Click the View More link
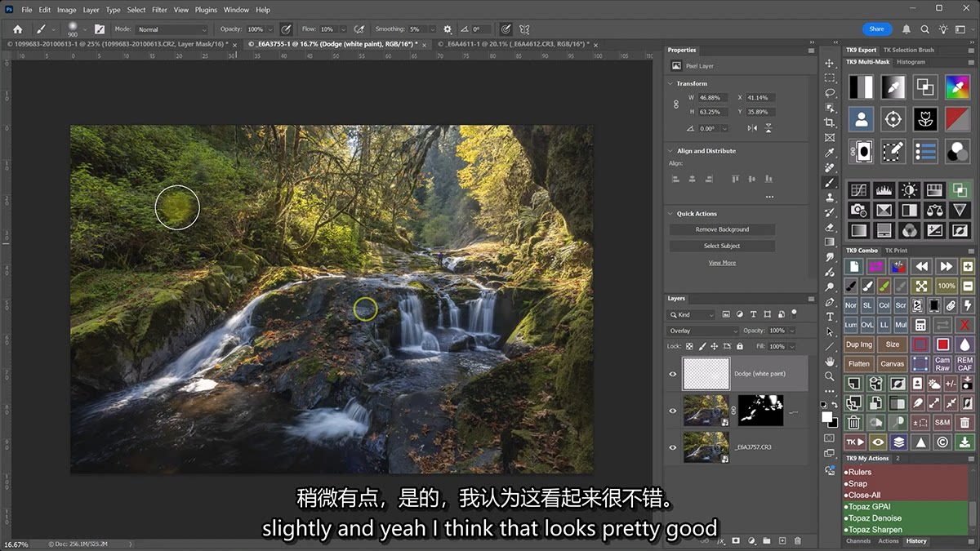980x551 pixels. [722, 263]
